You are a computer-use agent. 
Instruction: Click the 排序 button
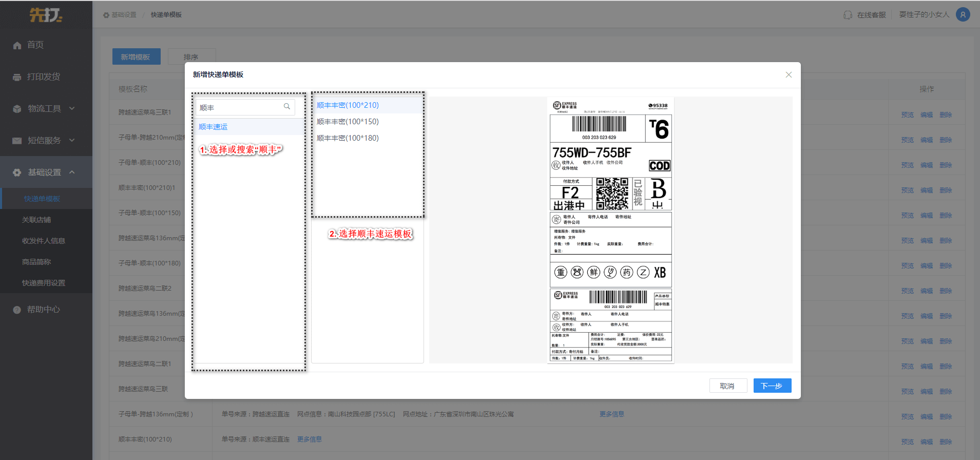(192, 56)
